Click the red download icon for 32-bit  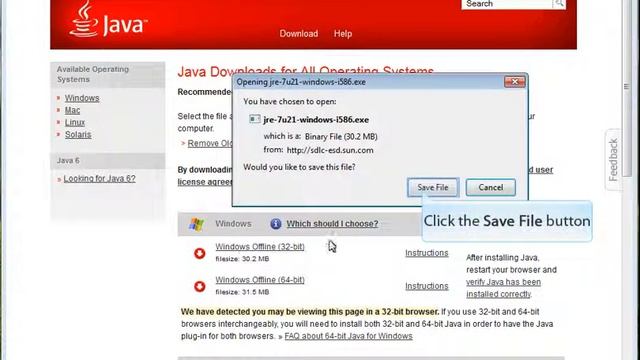tap(200, 253)
